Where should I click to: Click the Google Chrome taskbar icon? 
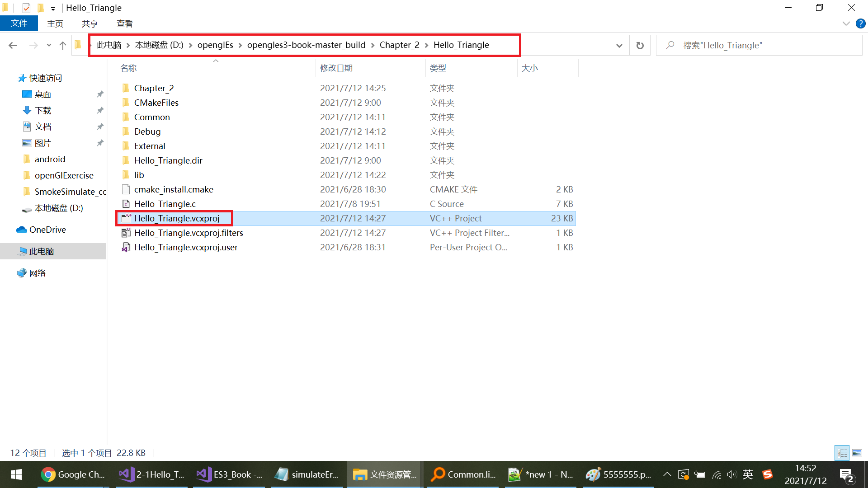pyautogui.click(x=73, y=474)
